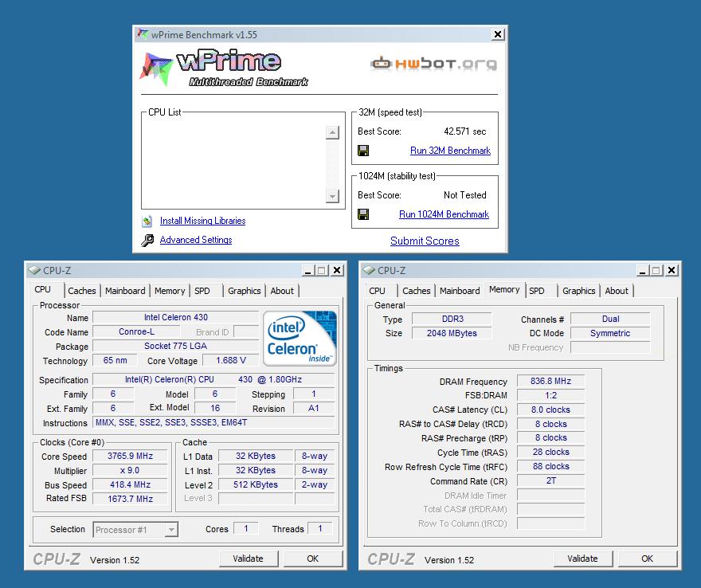Click Validate in the left CPU-Z window

coord(248,559)
